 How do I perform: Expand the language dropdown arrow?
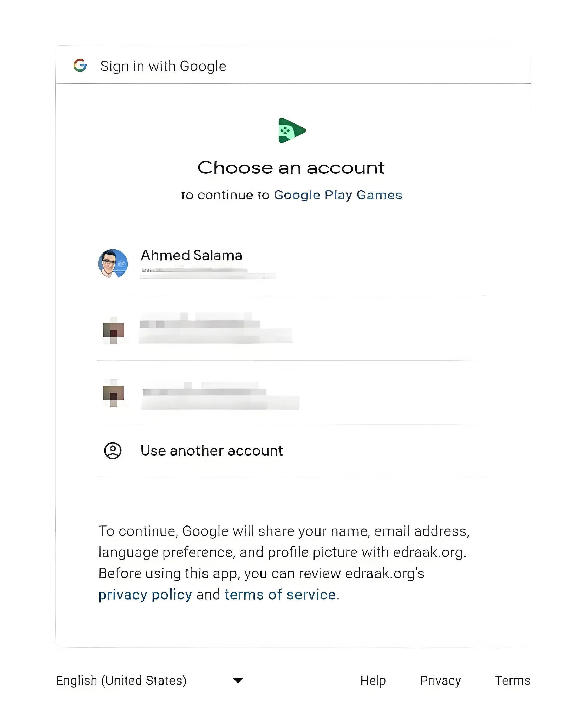click(238, 680)
